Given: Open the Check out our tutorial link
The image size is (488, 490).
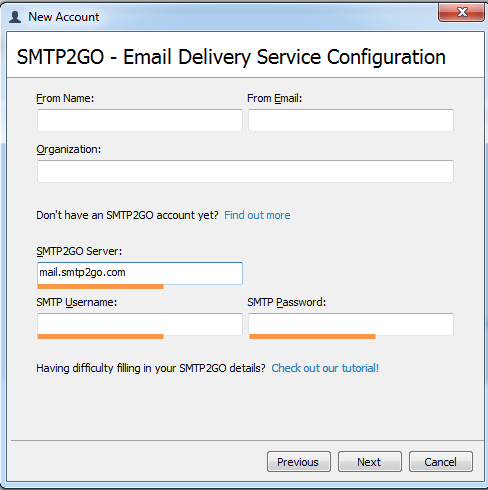Looking at the screenshot, I should pyautogui.click(x=325, y=368).
